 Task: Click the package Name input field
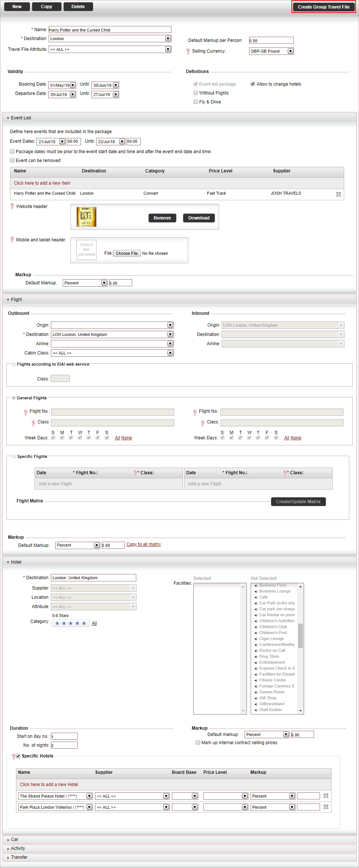(110, 30)
